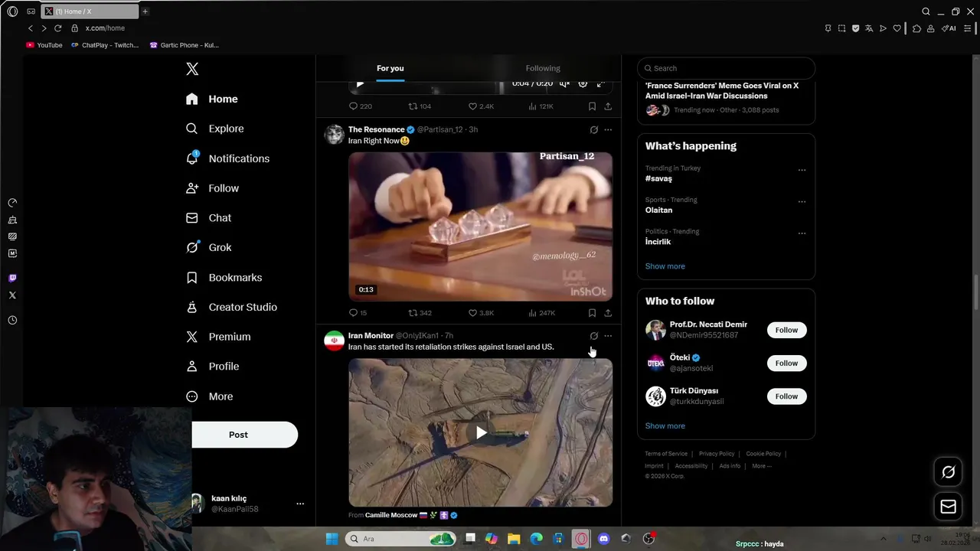Open the Home navigation item
The width and height of the screenshot is (980, 551).
tap(212, 99)
